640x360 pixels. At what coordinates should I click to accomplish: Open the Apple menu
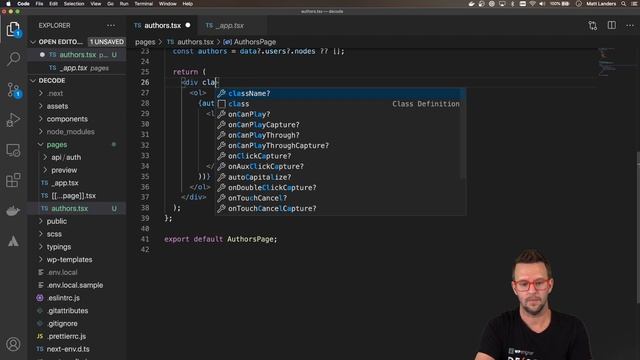click(x=8, y=4)
